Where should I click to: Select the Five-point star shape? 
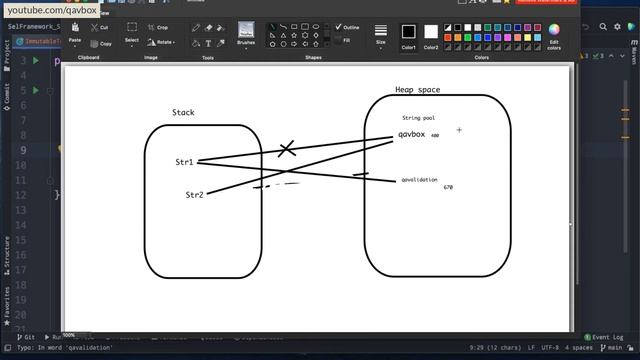[294, 36]
